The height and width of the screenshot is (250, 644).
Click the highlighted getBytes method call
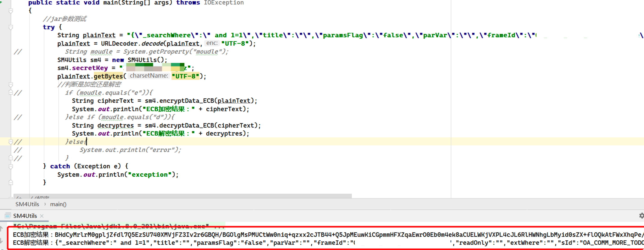coord(108,76)
